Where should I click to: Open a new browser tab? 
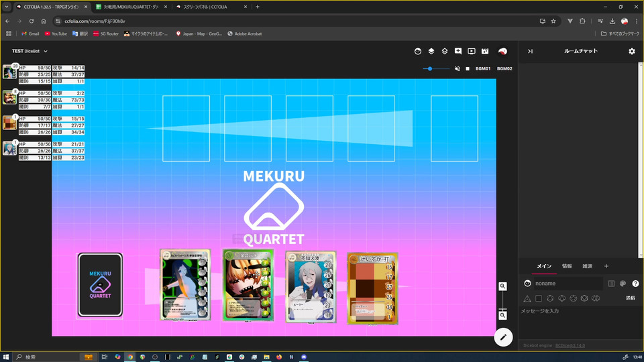[258, 7]
